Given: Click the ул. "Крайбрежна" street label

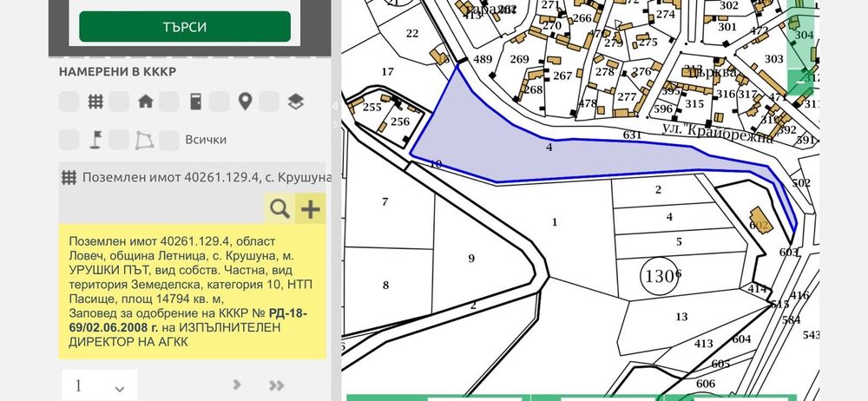Looking at the screenshot, I should click(x=718, y=133).
